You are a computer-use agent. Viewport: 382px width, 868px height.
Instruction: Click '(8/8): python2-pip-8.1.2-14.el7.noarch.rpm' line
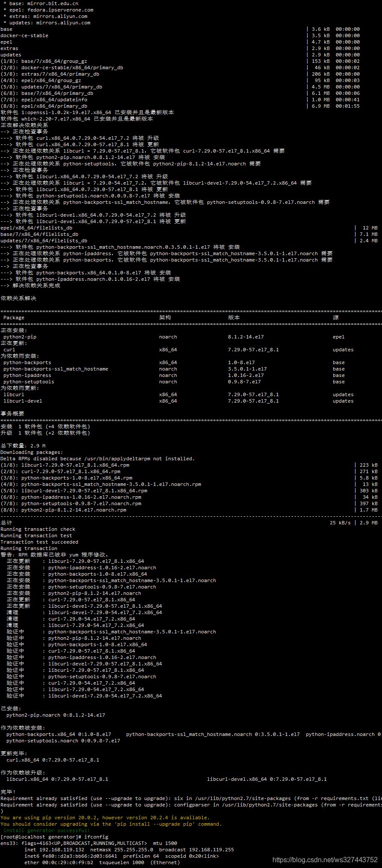63,510
